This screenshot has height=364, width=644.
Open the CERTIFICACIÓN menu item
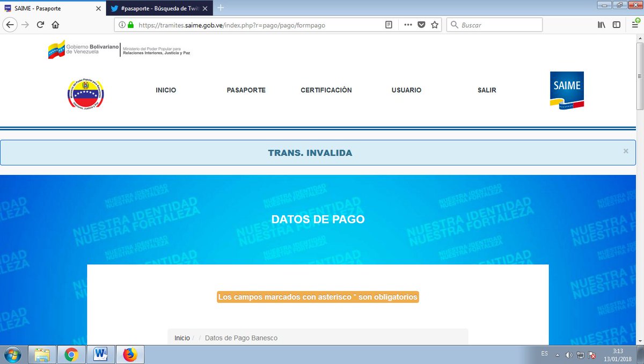pyautogui.click(x=326, y=90)
